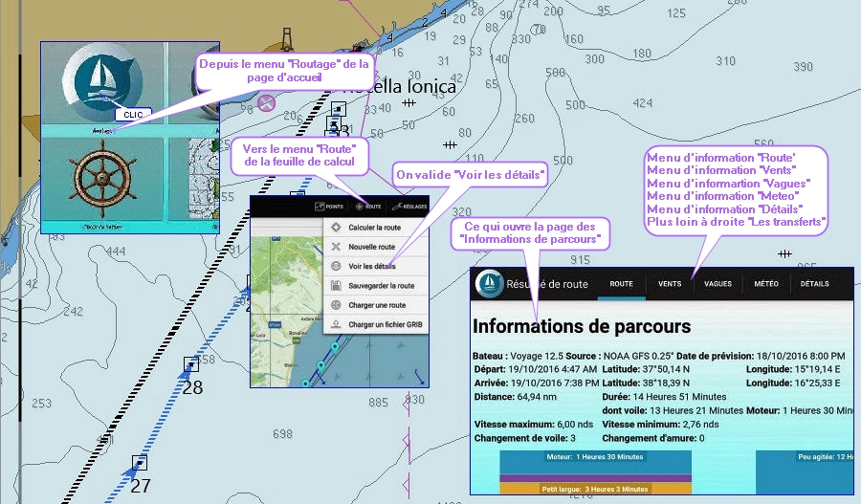The height and width of the screenshot is (504, 861).
Task: Click the floppy icon for Sauvegarder la route
Action: click(x=336, y=286)
